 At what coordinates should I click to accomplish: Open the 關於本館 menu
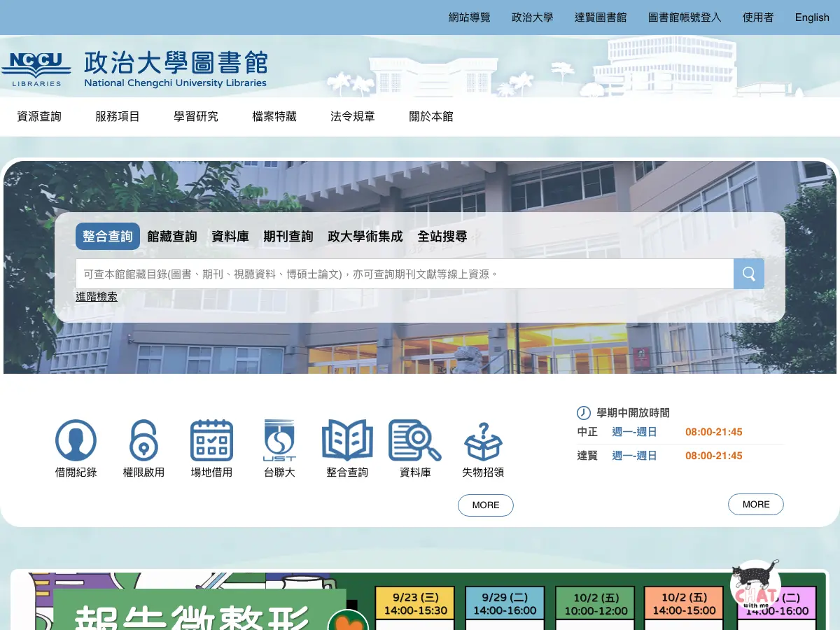[431, 117]
